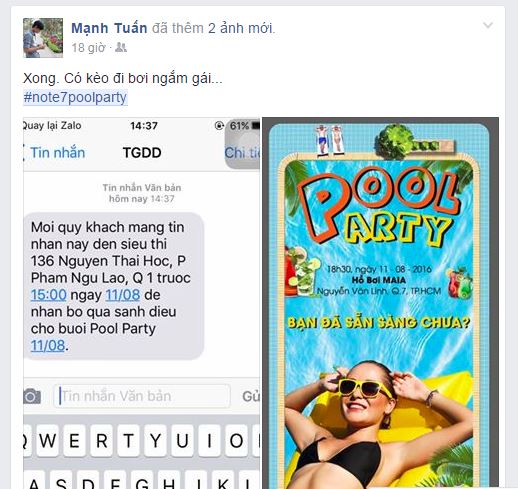Expand the post options chevron
The image size is (518, 489).
(488, 25)
